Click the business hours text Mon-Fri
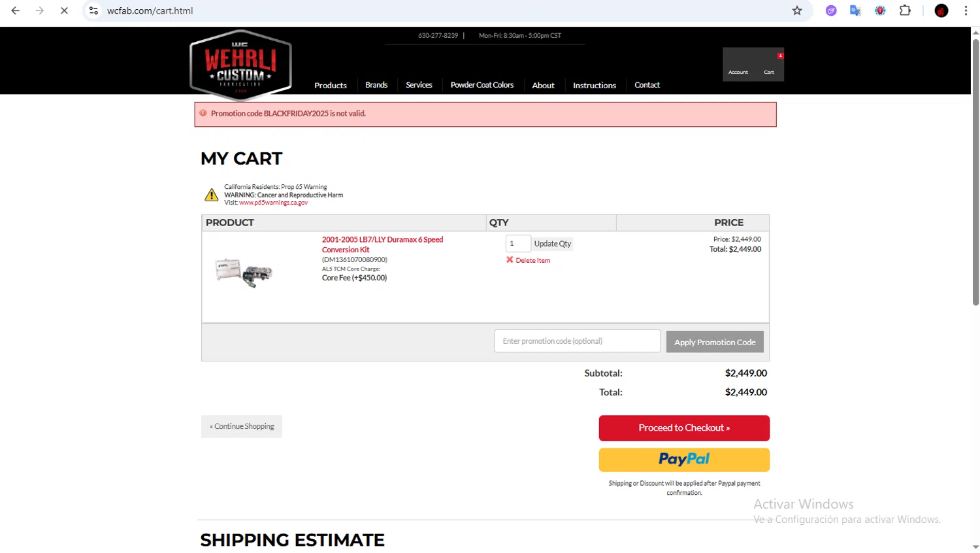The width and height of the screenshot is (980, 553). click(x=520, y=35)
